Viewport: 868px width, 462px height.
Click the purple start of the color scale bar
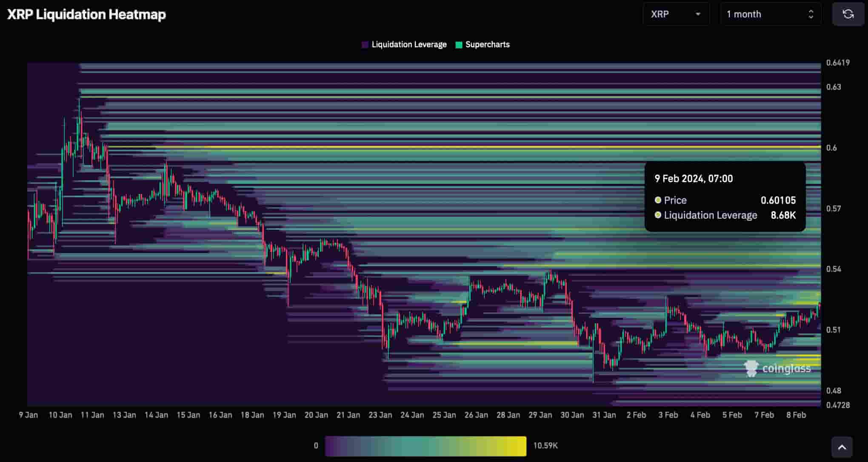click(x=331, y=446)
